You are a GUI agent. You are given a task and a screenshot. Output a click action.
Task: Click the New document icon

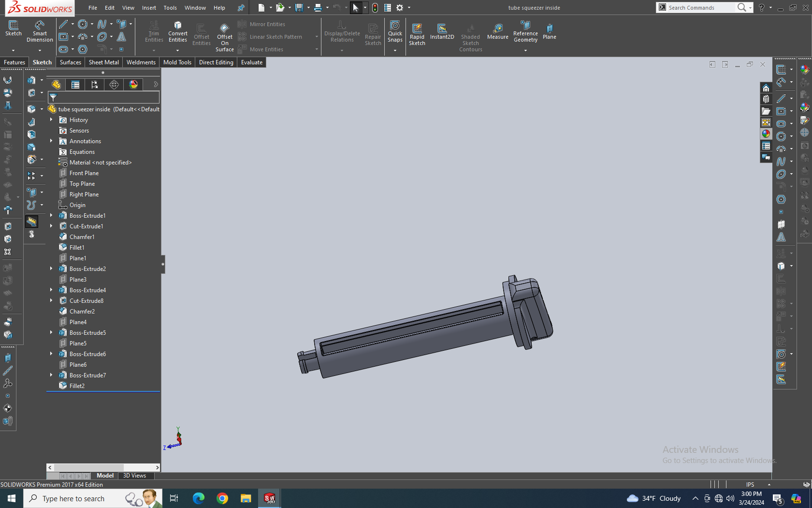point(261,8)
